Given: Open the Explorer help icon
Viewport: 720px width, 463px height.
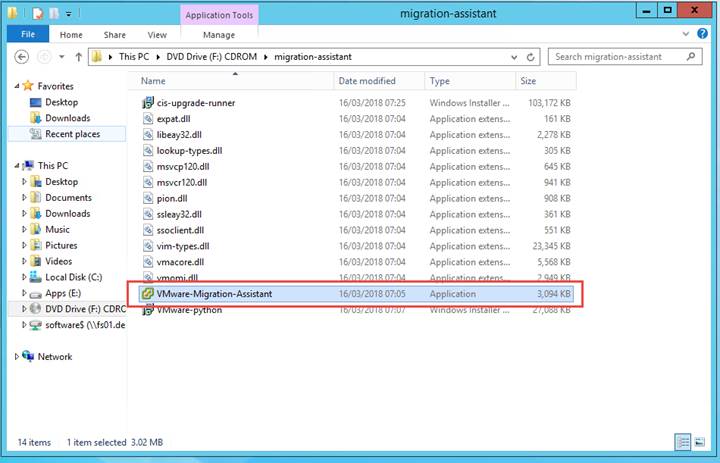Looking at the screenshot, I should (x=703, y=34).
